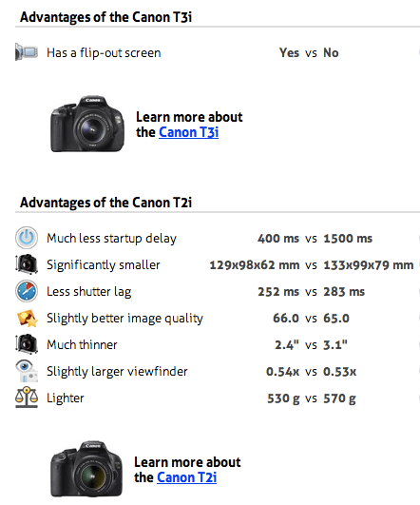
Task: Click the value 0.54x
Action: 282,372
